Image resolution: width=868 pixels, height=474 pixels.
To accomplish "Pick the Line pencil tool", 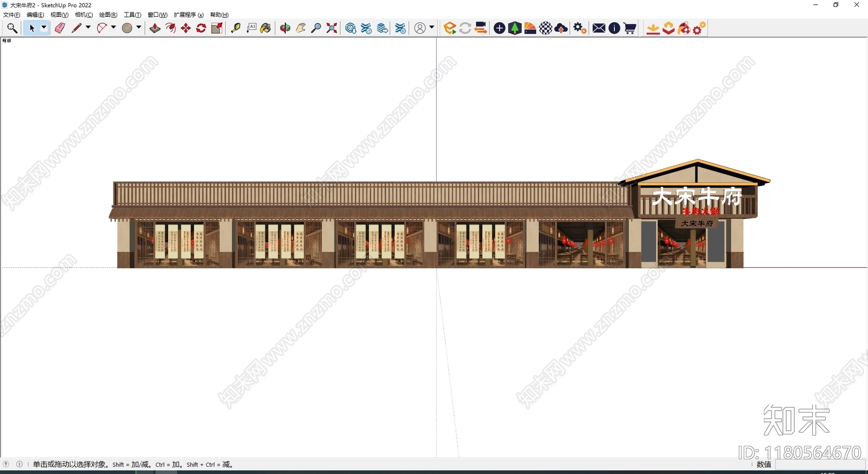I will click(x=76, y=28).
